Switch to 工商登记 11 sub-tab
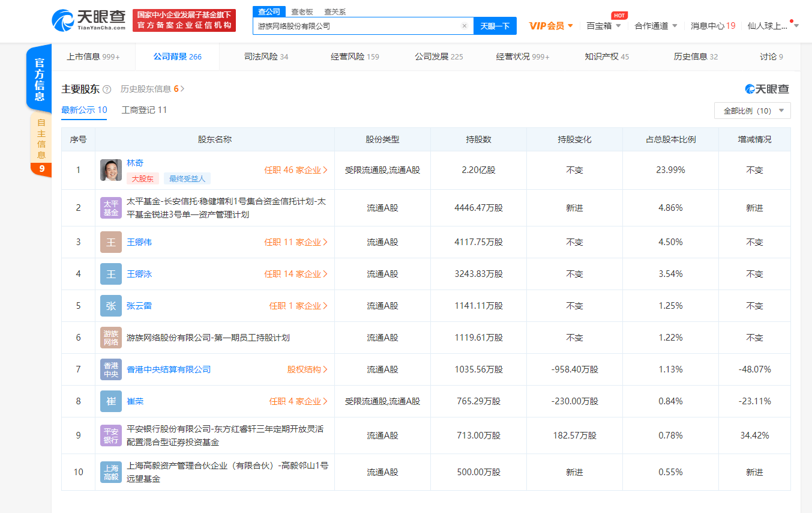The width and height of the screenshot is (812, 513). (x=144, y=110)
